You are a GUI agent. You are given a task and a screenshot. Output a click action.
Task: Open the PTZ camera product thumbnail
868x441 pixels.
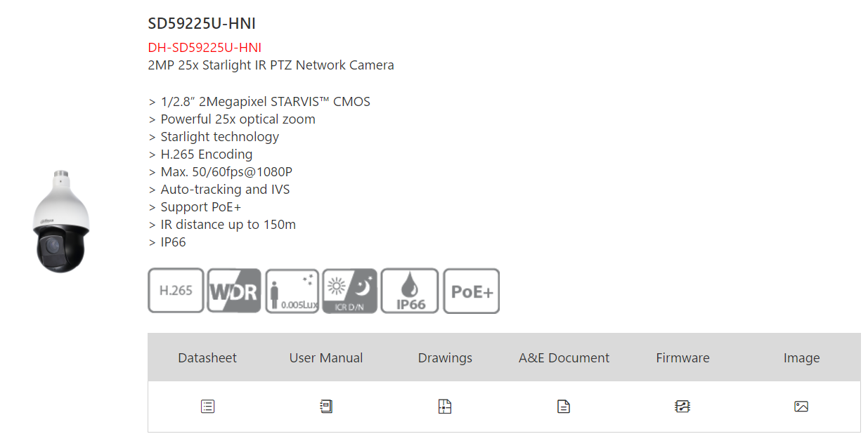point(61,220)
